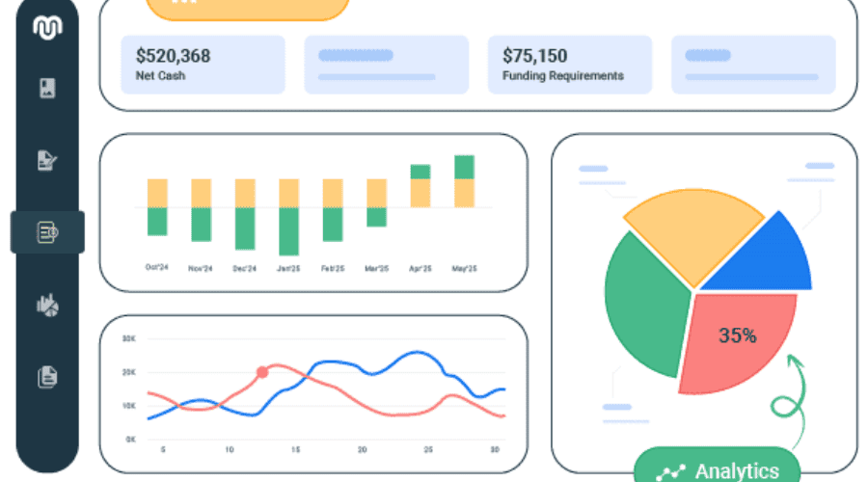Click the May'25 bar in bar chart
The height and width of the screenshot is (482, 868).
pyautogui.click(x=464, y=181)
